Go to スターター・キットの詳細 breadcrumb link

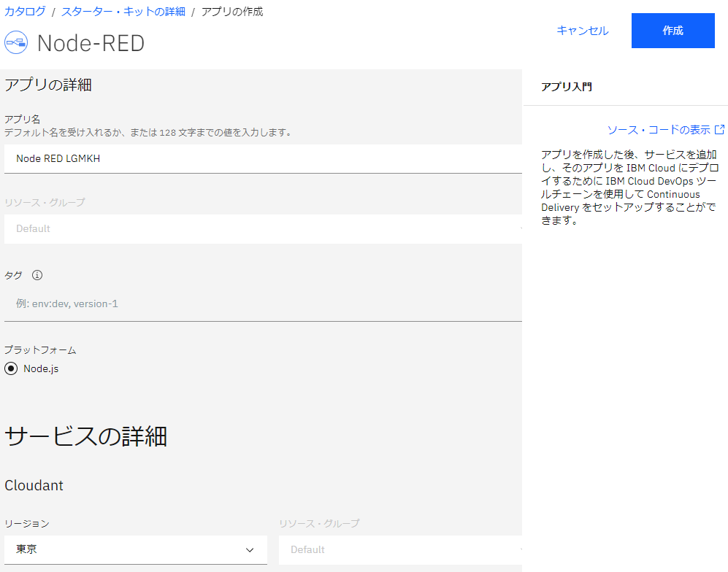[x=123, y=12]
